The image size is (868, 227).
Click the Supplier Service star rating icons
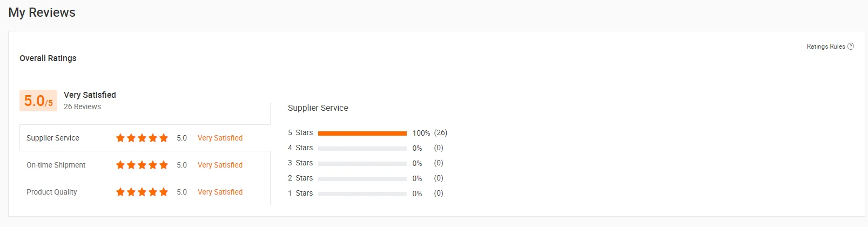click(142, 138)
